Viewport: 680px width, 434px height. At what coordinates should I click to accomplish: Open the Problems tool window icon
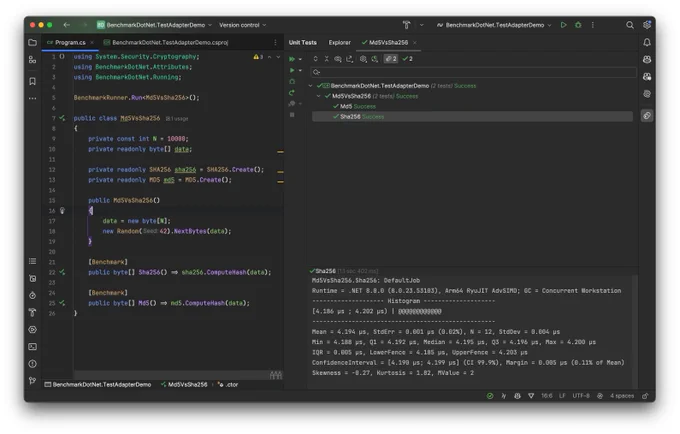[33, 364]
